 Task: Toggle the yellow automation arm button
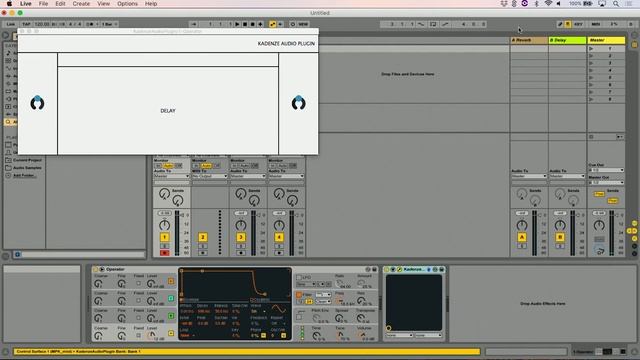[x=272, y=24]
